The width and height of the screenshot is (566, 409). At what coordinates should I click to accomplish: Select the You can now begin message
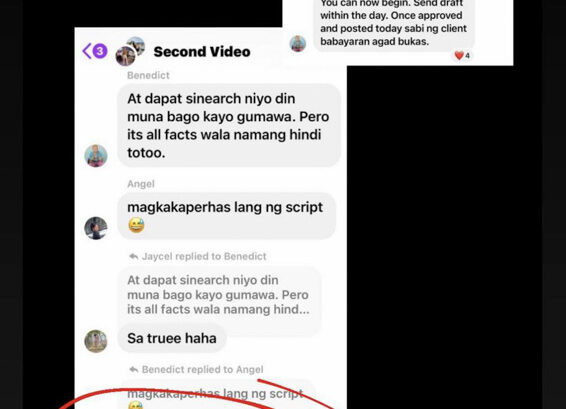point(393,22)
